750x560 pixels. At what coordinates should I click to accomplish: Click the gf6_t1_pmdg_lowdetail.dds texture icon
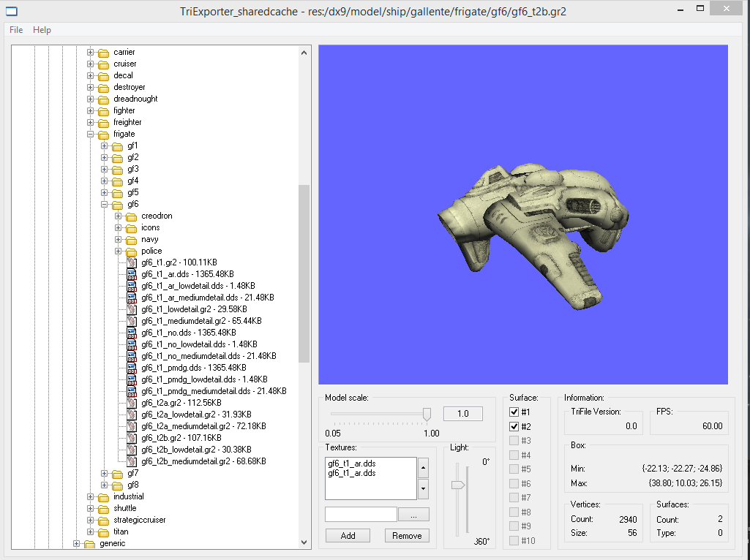132,379
